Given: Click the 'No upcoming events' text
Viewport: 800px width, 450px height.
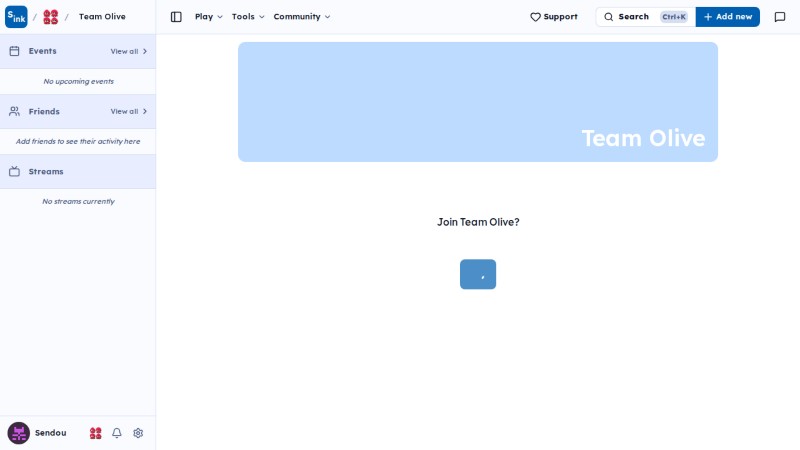Looking at the screenshot, I should coord(79,81).
